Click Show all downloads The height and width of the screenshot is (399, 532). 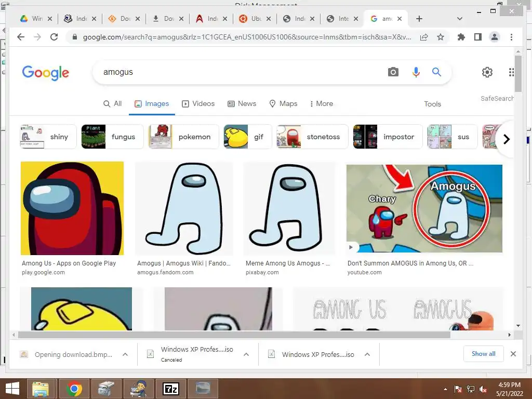(x=484, y=354)
